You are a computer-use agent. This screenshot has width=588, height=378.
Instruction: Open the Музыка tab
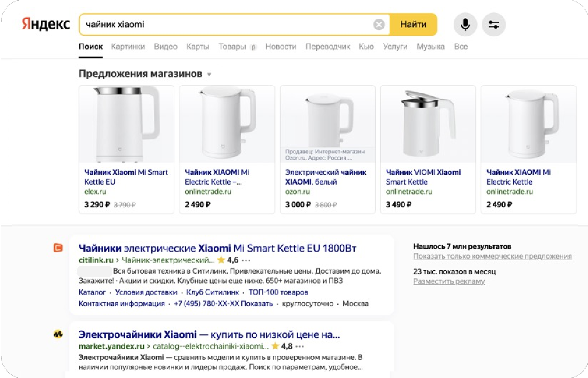(431, 46)
